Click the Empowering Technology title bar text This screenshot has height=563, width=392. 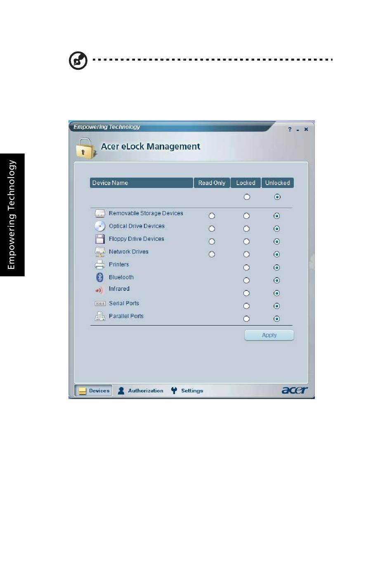point(107,127)
